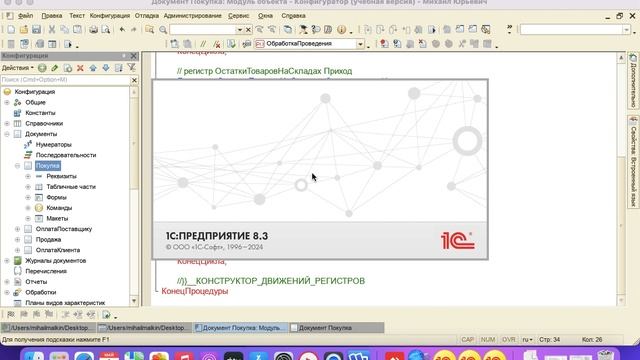This screenshot has width=640, height=360.
Task: Select Константы in the tree
Action: (40, 113)
